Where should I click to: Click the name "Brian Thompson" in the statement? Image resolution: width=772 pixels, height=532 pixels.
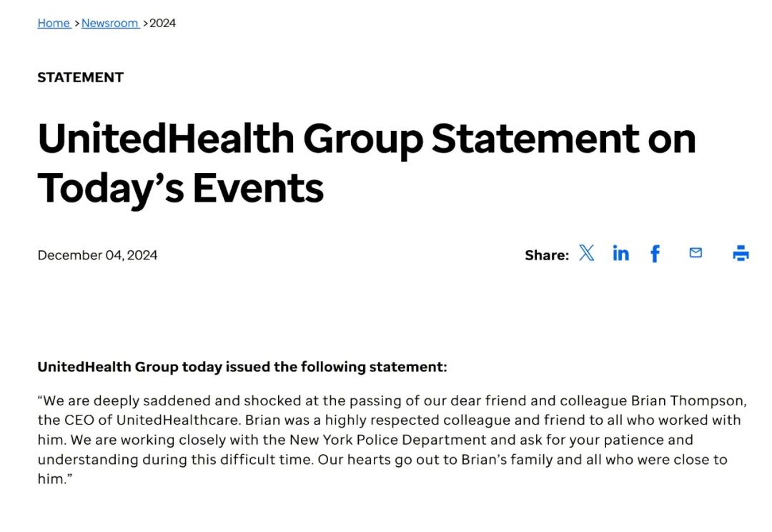pos(690,400)
